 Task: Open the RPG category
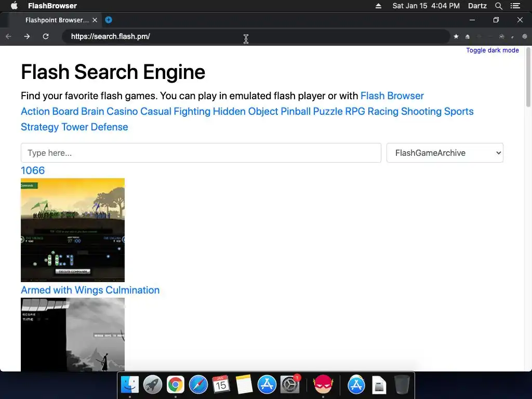click(355, 111)
